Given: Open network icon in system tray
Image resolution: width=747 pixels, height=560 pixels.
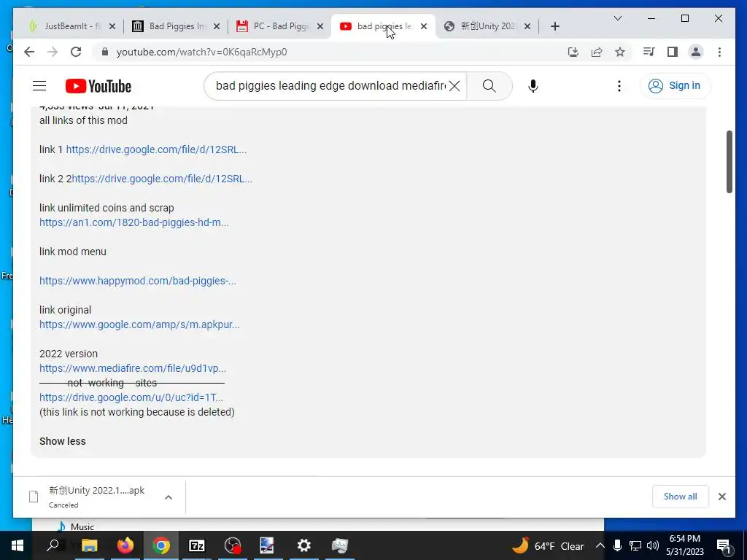Looking at the screenshot, I should (635, 545).
